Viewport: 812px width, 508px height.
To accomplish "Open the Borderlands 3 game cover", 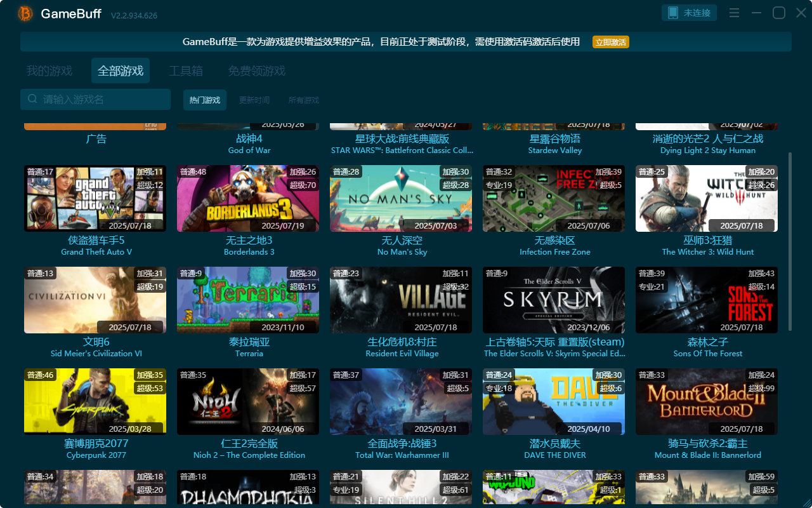I will [247, 198].
